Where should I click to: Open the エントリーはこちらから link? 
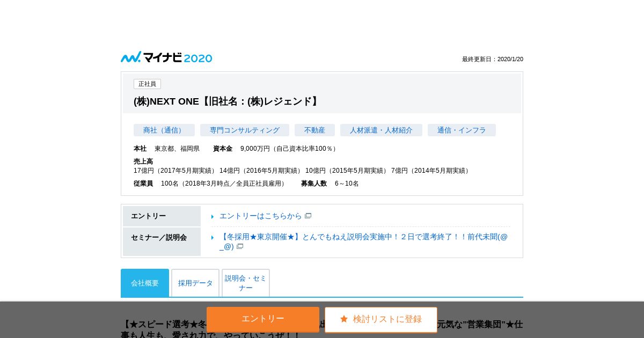pos(261,216)
